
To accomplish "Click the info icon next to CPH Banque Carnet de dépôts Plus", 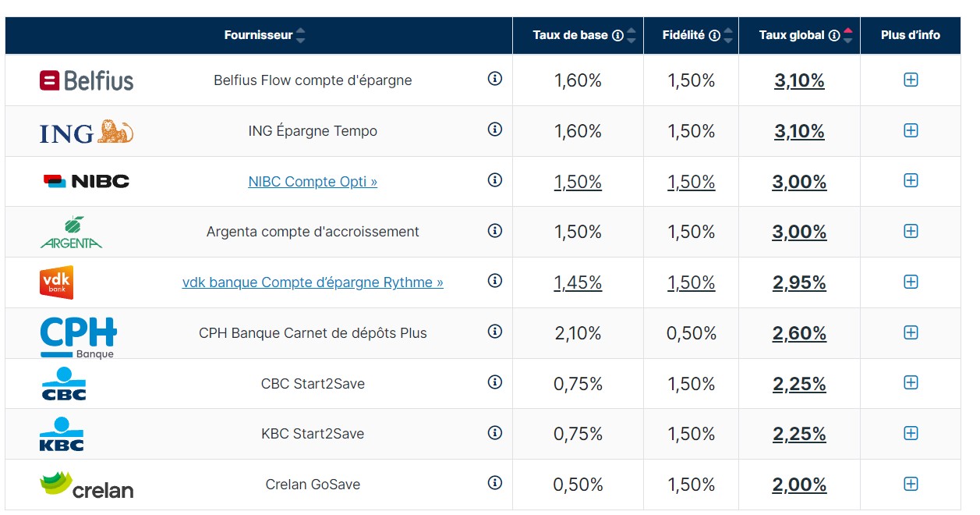I will [x=494, y=332].
